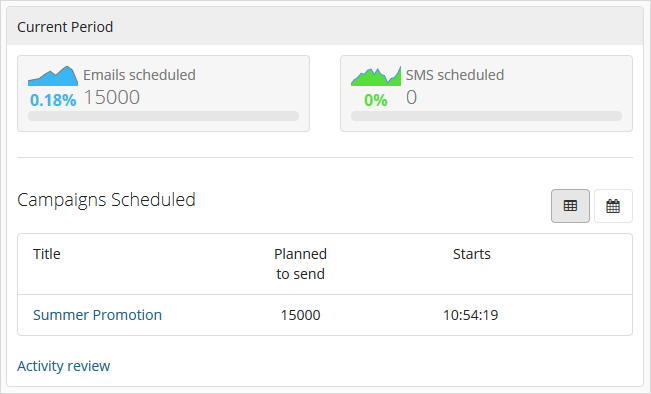Click the blue emails chart icon
Screen dimensions: 651x394
(53, 76)
